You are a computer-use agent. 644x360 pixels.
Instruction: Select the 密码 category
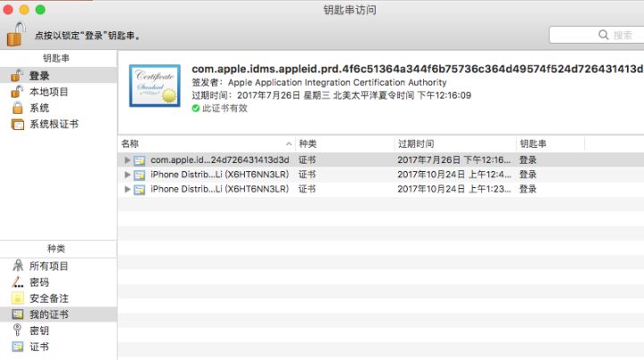tap(38, 282)
